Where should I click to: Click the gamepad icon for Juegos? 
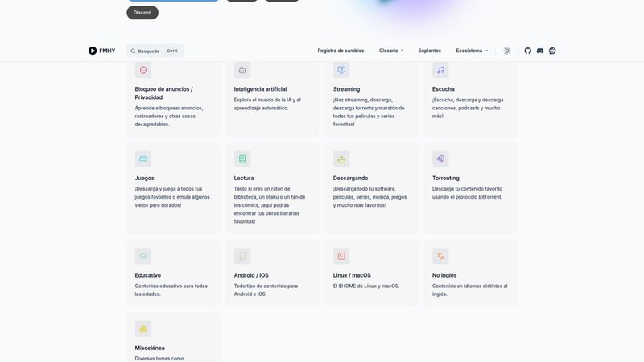pos(143,159)
